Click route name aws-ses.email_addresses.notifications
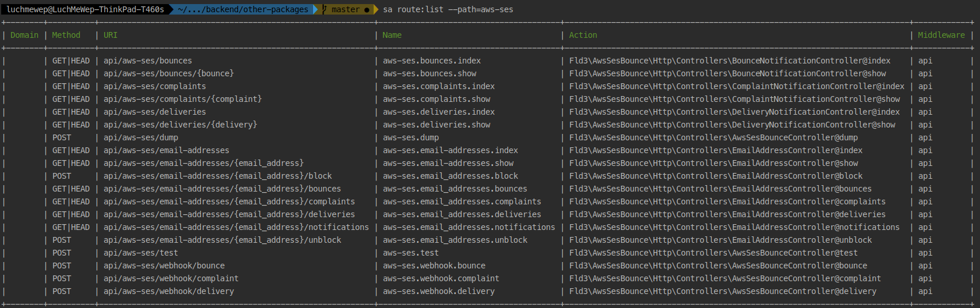980x308 pixels. (x=469, y=227)
